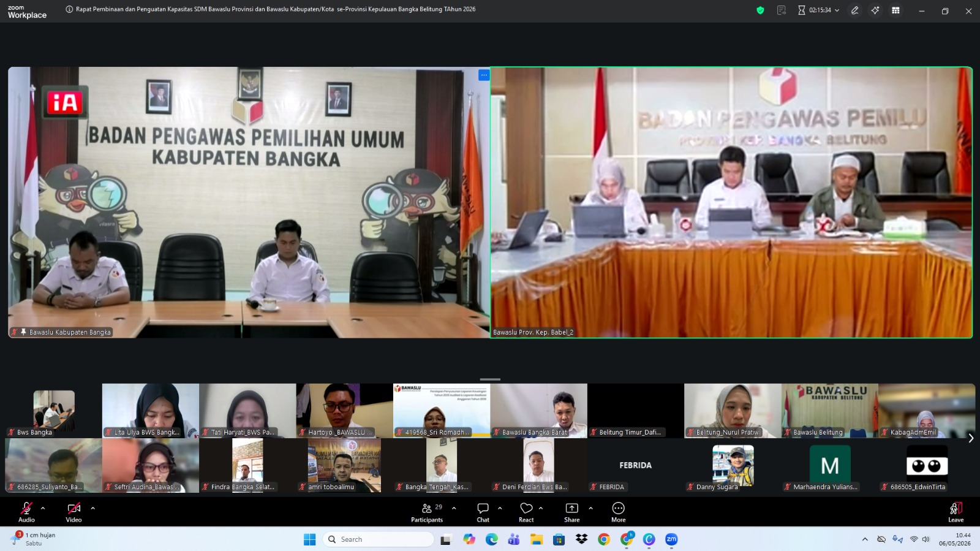Open Microsoft Edge from the taskbar
The height and width of the screenshot is (551, 980).
click(x=492, y=539)
